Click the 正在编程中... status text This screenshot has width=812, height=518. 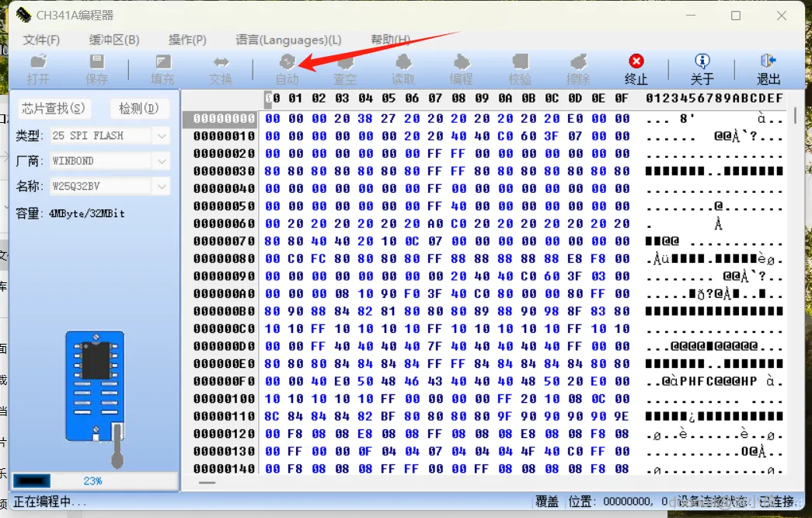51,502
